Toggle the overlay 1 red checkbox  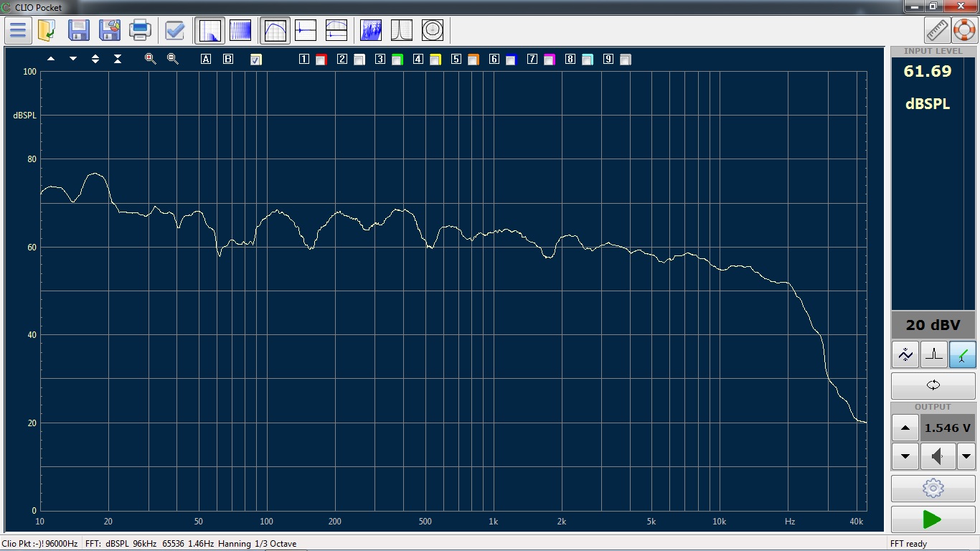point(321,60)
